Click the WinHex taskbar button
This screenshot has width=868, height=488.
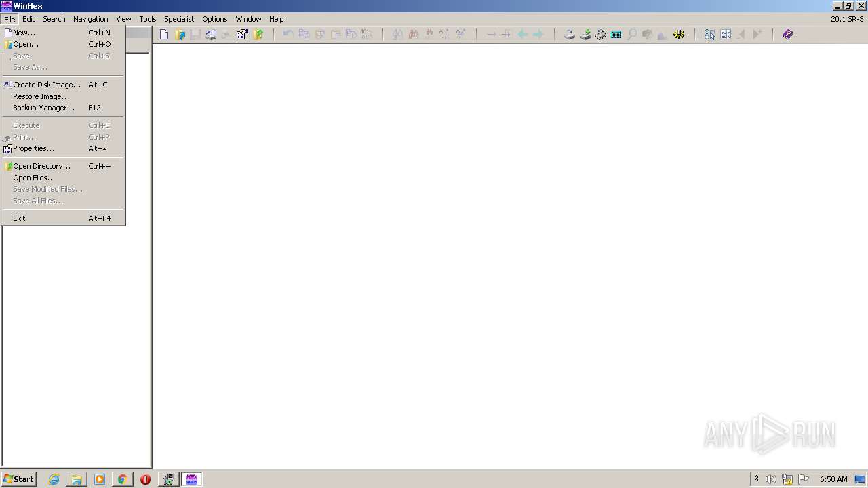(x=191, y=479)
